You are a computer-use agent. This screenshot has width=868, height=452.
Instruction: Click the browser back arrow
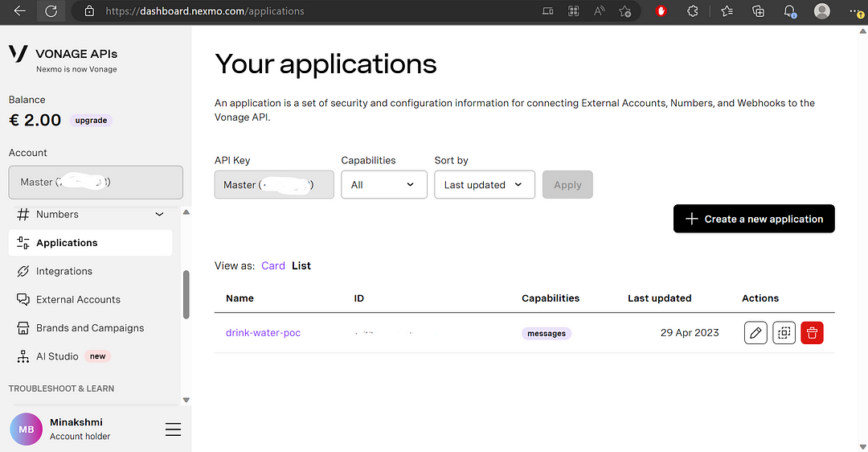[x=20, y=11]
